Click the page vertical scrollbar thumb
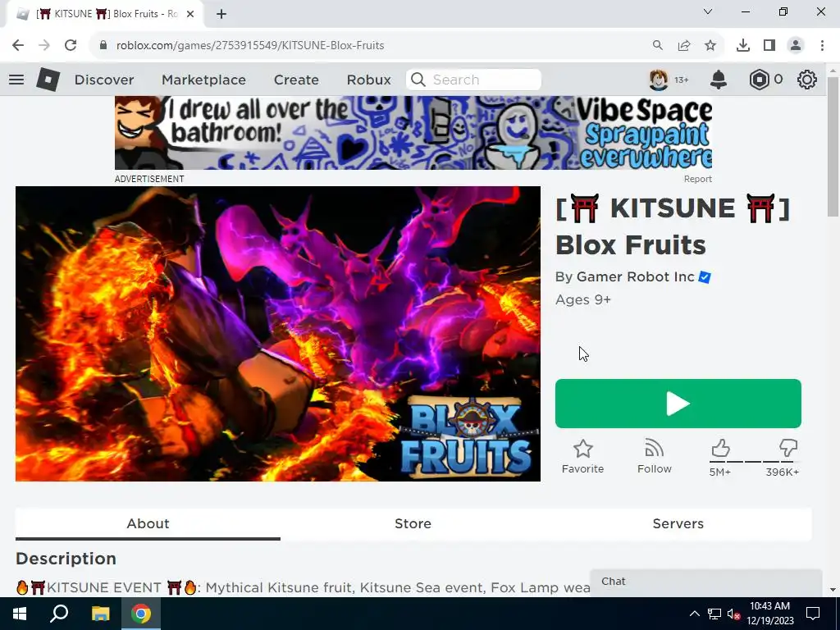The width and height of the screenshot is (840, 630). 833,146
